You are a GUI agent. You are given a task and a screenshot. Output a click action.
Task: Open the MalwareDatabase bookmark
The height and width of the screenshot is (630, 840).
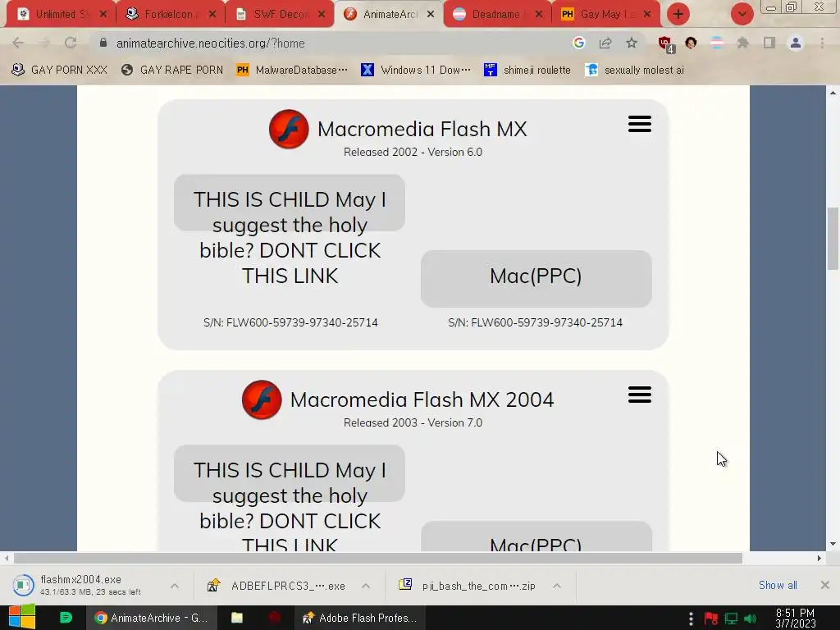[292, 70]
